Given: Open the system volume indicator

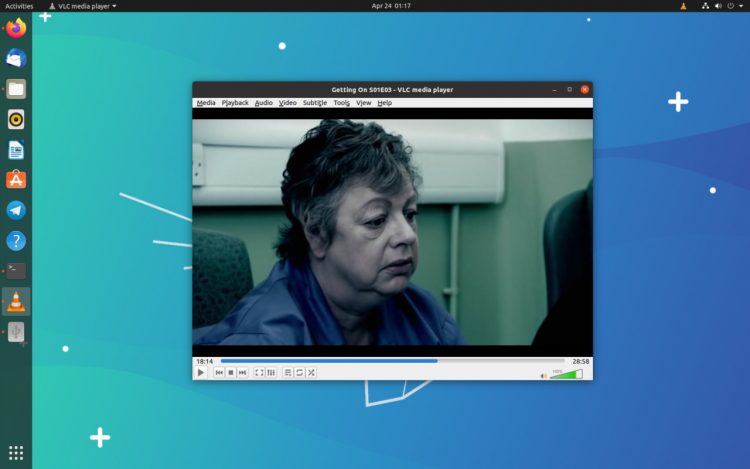Looking at the screenshot, I should click(x=718, y=6).
